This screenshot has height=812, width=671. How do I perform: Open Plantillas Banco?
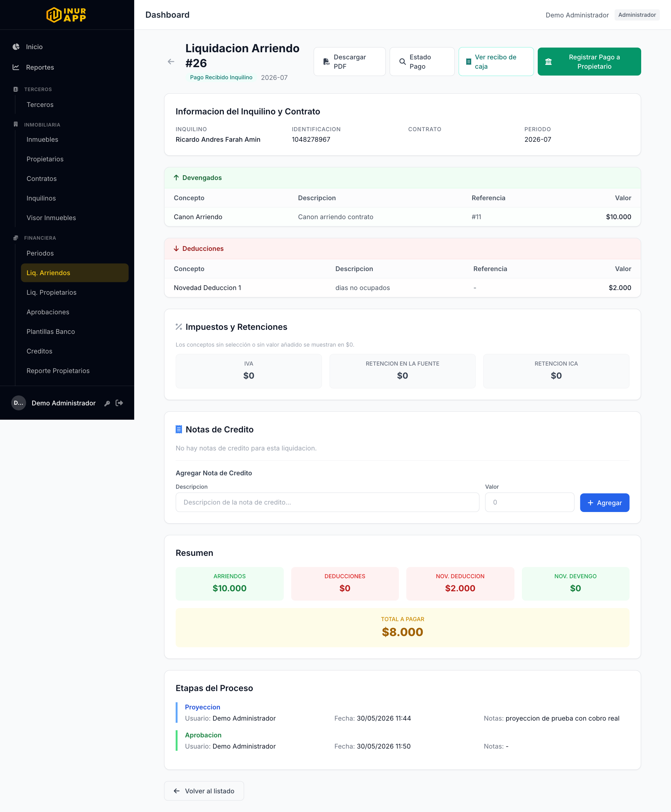coord(75,332)
